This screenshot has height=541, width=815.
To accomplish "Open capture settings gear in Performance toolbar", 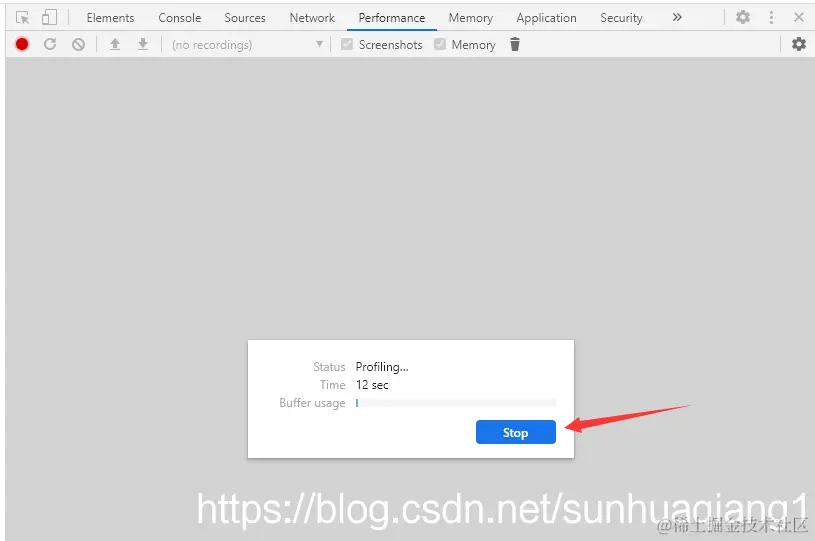I will (x=799, y=44).
